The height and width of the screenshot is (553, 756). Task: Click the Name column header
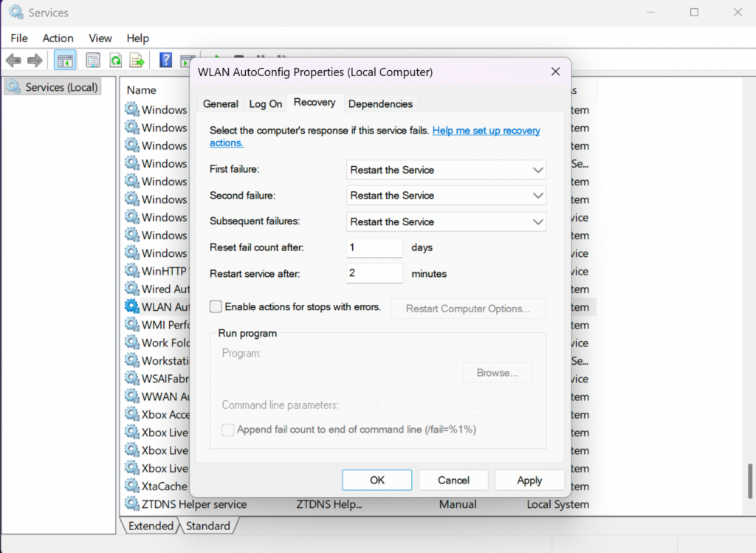(x=141, y=90)
